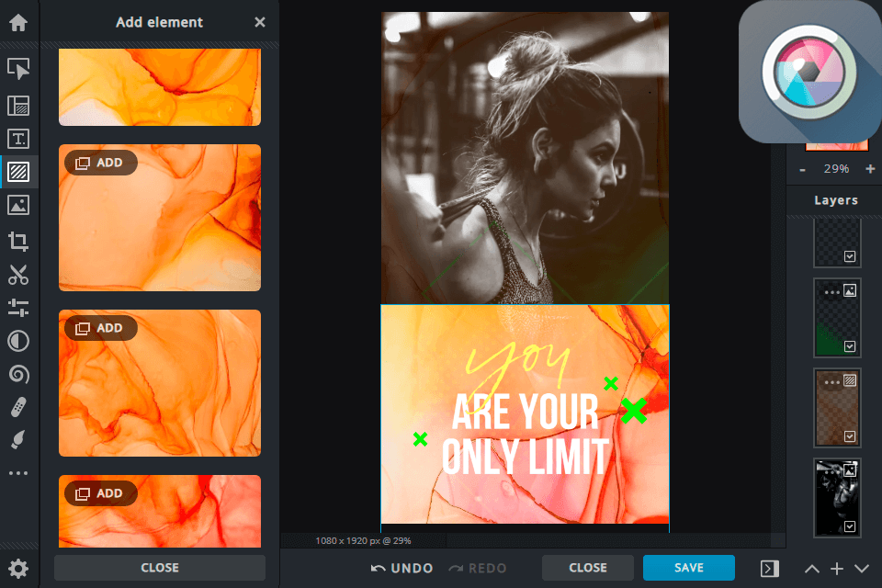Move layer up with the up chevron
Screen dimensions: 882x588
(811, 569)
